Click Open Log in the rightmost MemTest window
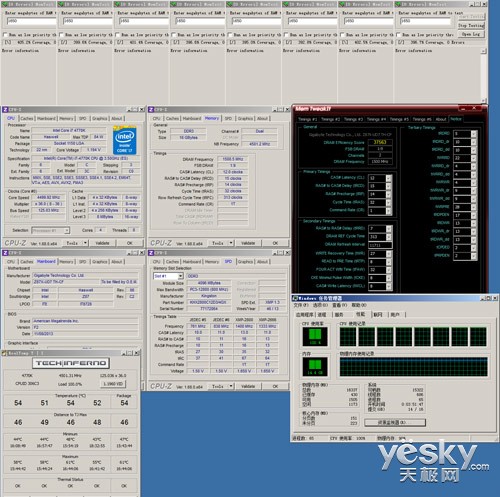500x497 pixels. 471,34
